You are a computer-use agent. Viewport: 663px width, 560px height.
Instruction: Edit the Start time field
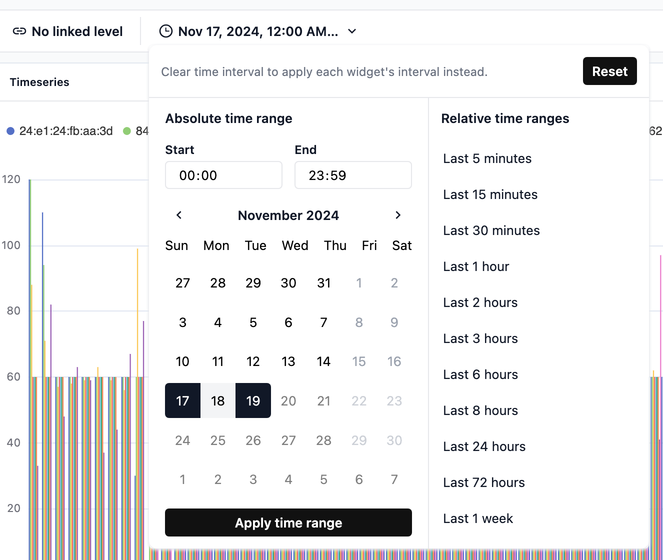coord(223,175)
